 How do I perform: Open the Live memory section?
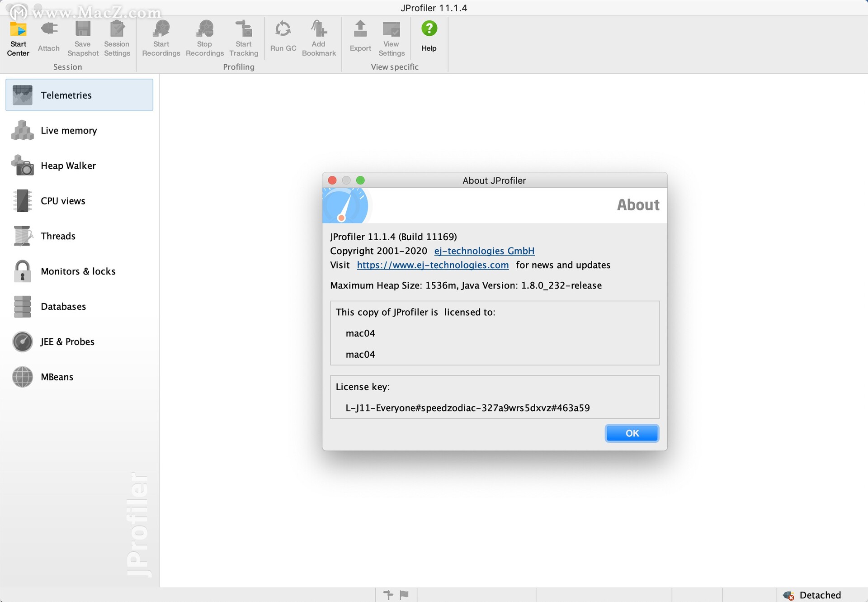(79, 130)
